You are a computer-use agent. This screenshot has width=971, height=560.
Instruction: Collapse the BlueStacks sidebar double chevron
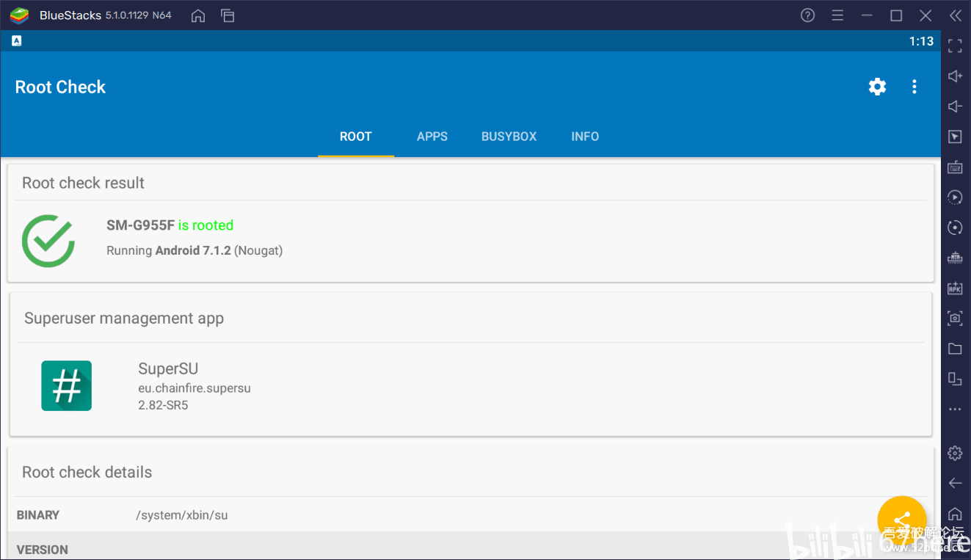955,15
